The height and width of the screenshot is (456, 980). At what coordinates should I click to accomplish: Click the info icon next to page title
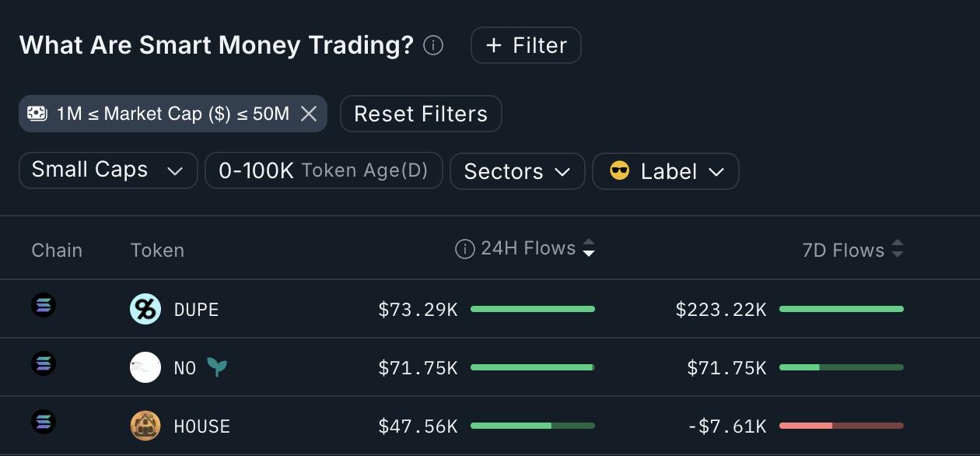(x=432, y=45)
